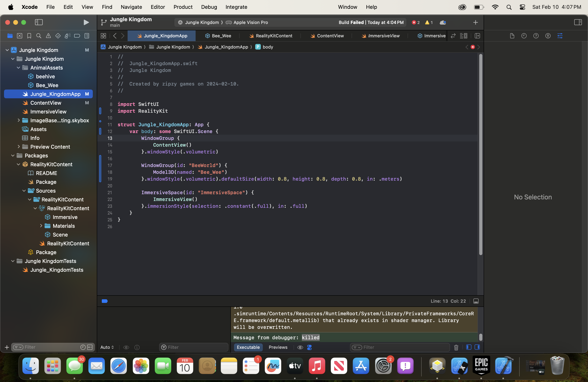Image resolution: width=588 pixels, height=382 pixels.
Task: Expand the Preview Content folder
Action: (19, 147)
